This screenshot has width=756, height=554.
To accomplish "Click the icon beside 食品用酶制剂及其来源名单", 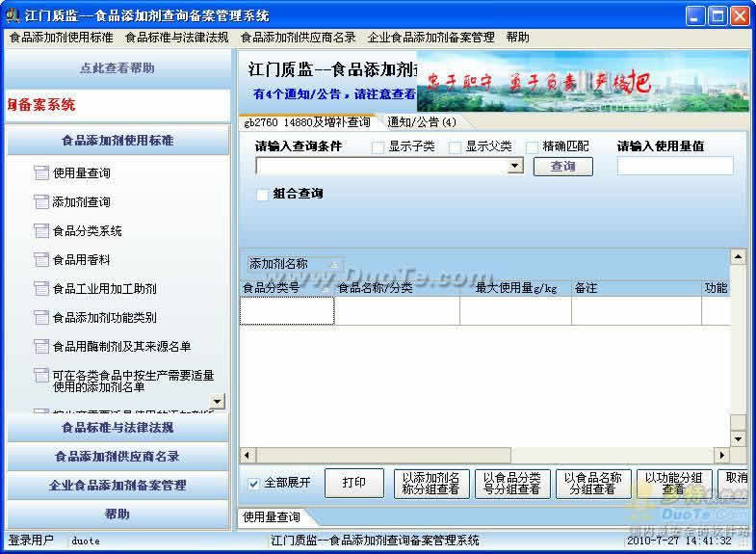I will [x=40, y=346].
